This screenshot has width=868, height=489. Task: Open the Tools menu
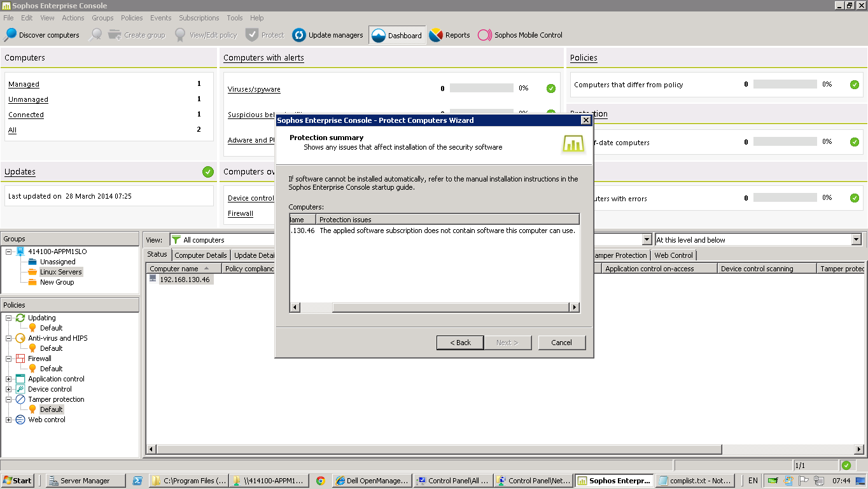coord(235,18)
